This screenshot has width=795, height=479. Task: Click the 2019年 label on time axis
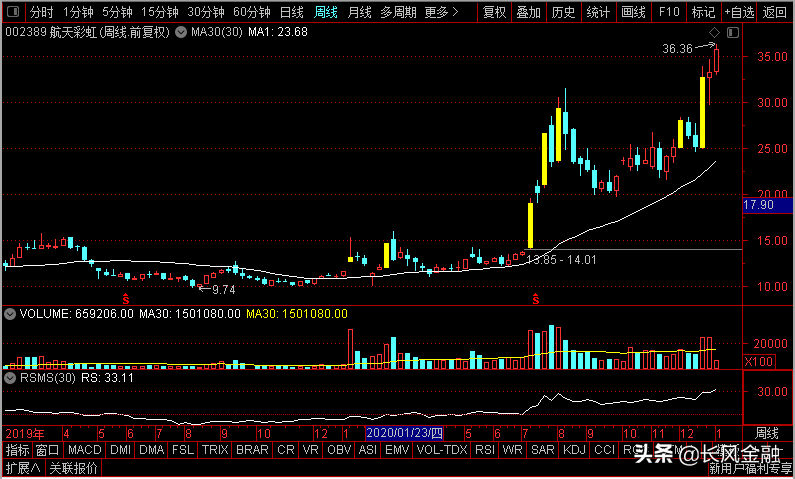coord(24,433)
